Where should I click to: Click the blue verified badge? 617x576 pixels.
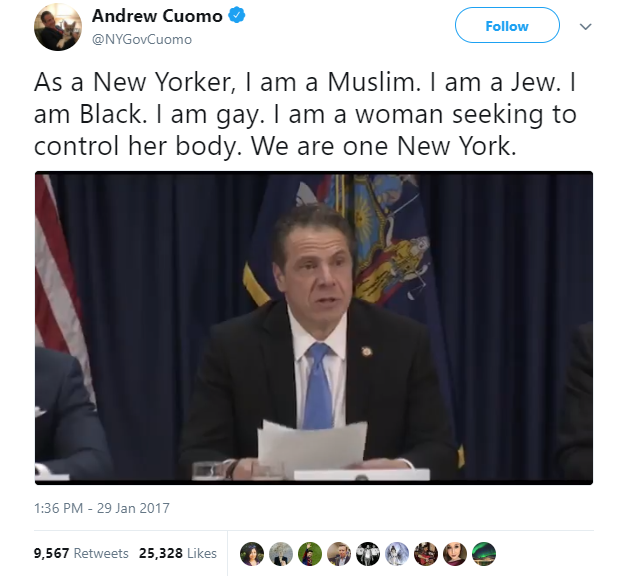(x=237, y=16)
